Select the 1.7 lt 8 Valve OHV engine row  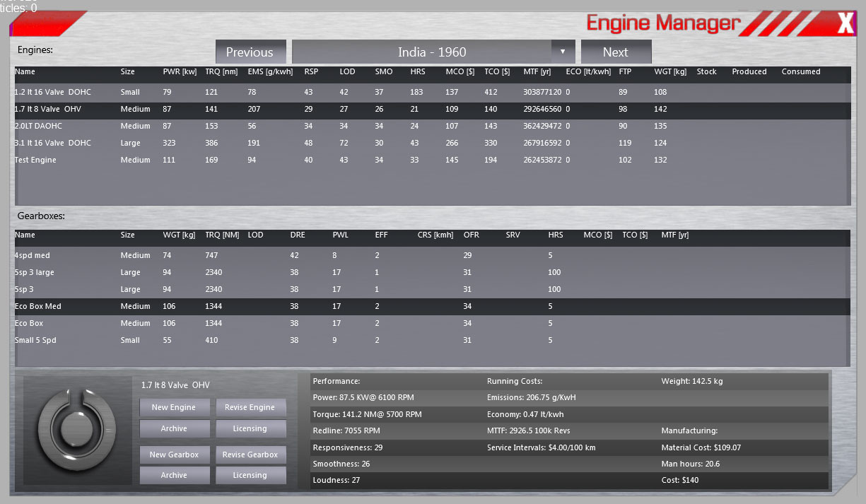point(432,109)
